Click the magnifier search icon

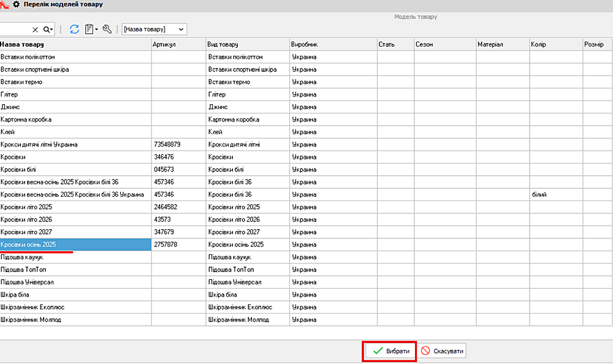pyautogui.click(x=48, y=29)
